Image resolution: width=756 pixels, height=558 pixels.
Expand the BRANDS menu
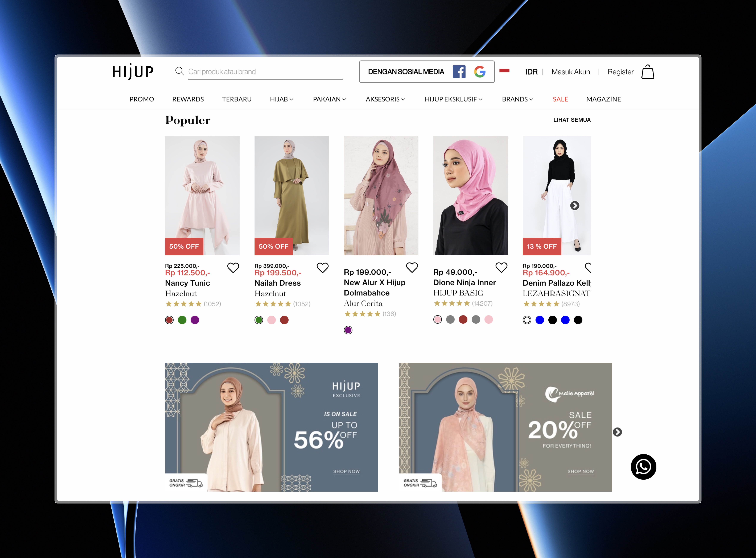(518, 99)
